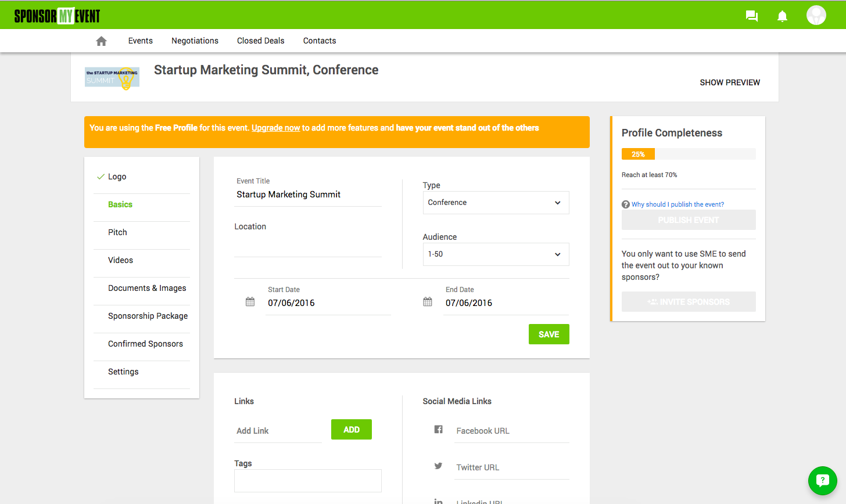The height and width of the screenshot is (504, 846).
Task: Click the "Reach at least 70%" text
Action: click(x=649, y=175)
